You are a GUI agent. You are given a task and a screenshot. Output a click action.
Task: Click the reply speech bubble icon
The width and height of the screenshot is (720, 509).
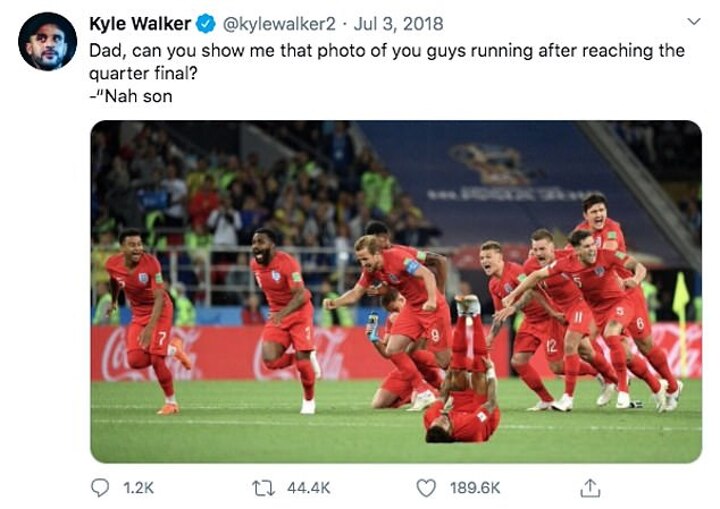[101, 488]
